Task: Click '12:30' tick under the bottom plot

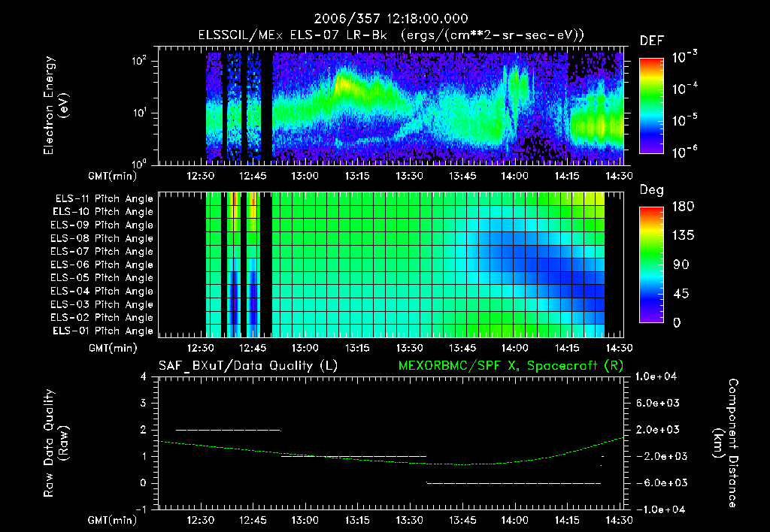Action: click(200, 520)
